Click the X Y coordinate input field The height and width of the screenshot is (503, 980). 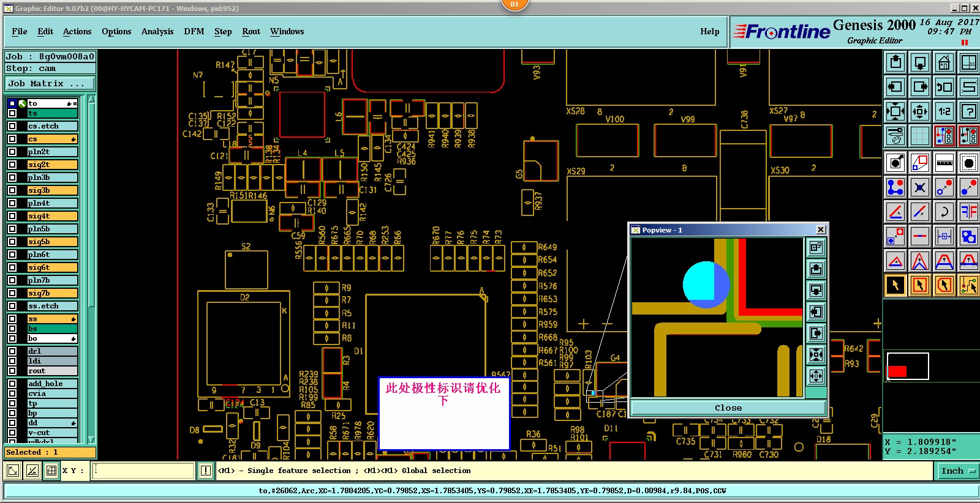[x=143, y=471]
